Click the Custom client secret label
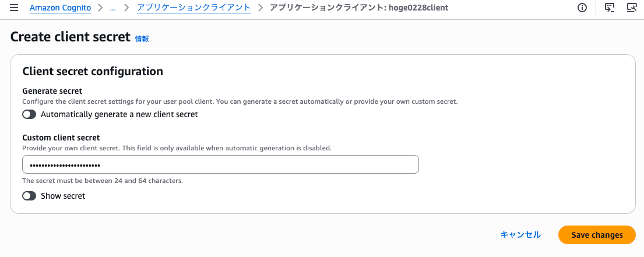 coord(61,138)
